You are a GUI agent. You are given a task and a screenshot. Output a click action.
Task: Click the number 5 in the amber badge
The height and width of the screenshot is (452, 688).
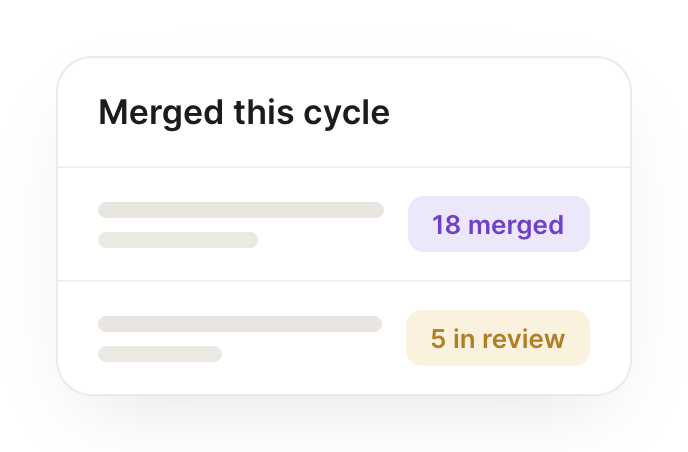[438, 339]
